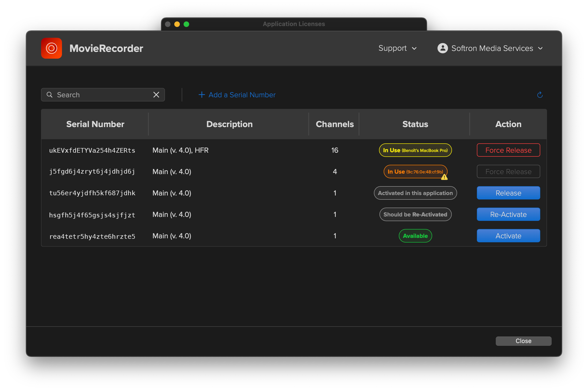588x391 pixels.
Task: Click the In Use (9c:76:0e:48:cf:9b) status badge
Action: tap(415, 172)
